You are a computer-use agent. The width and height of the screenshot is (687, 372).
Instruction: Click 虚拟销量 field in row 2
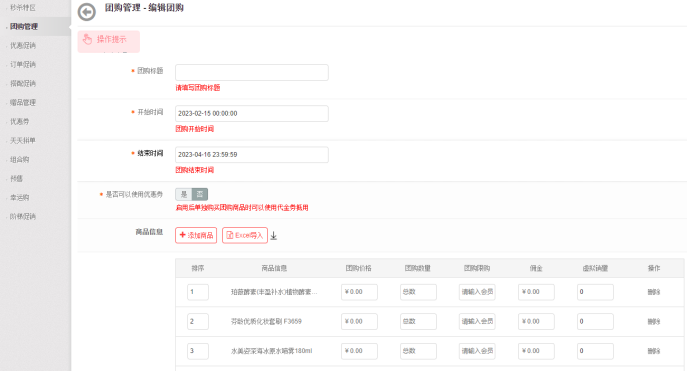pyautogui.click(x=595, y=321)
